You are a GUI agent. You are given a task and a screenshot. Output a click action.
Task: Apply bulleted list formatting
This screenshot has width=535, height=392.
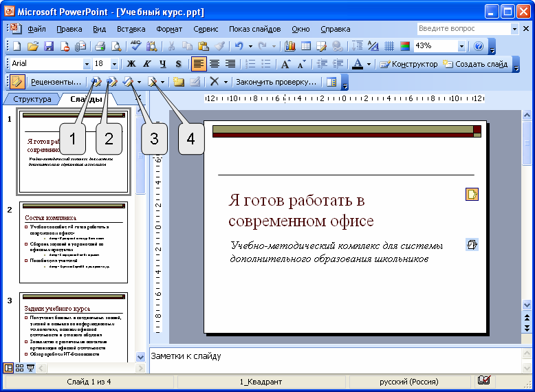pos(266,64)
